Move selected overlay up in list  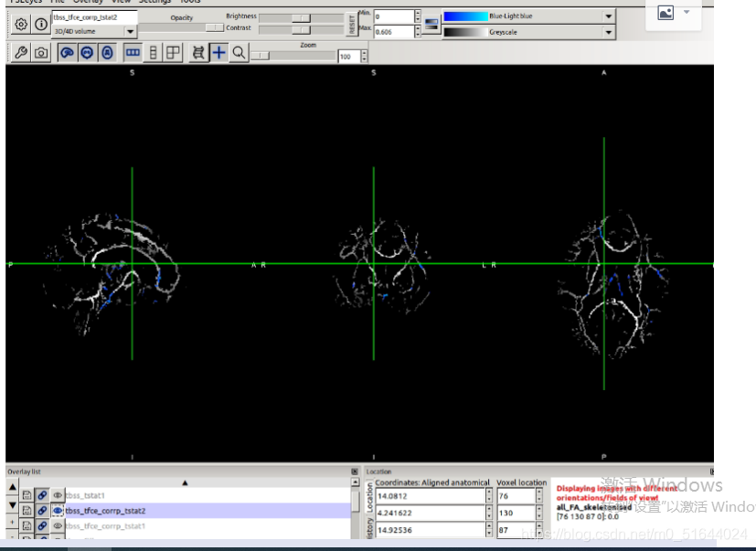[13, 487]
